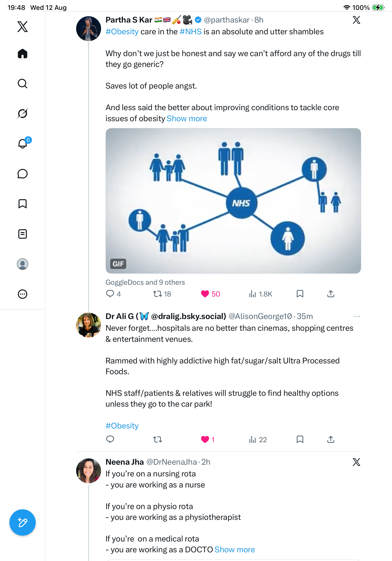This screenshot has width=392, height=561.
Task: Open the #Obesity hashtag in Ali G's reply
Action: (x=122, y=426)
